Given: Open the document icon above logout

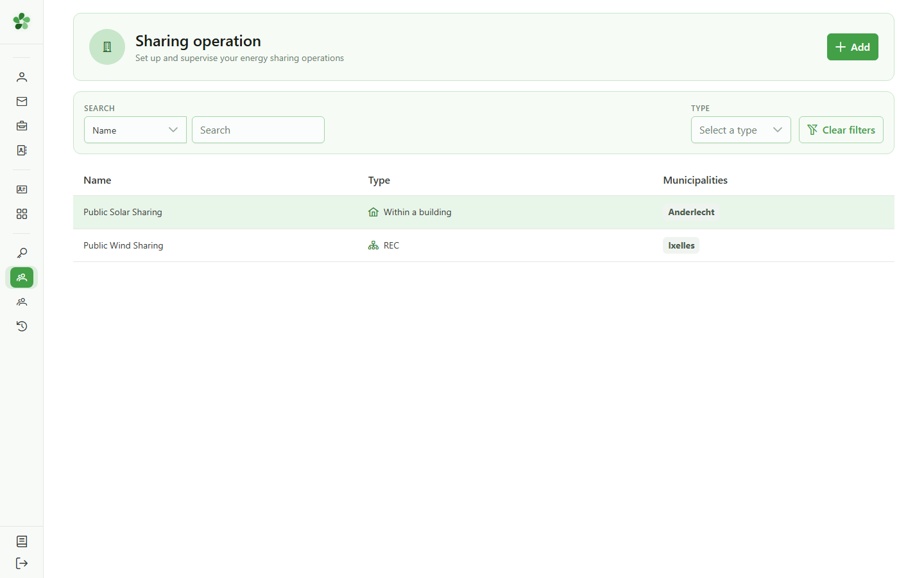Looking at the screenshot, I should 22,541.
